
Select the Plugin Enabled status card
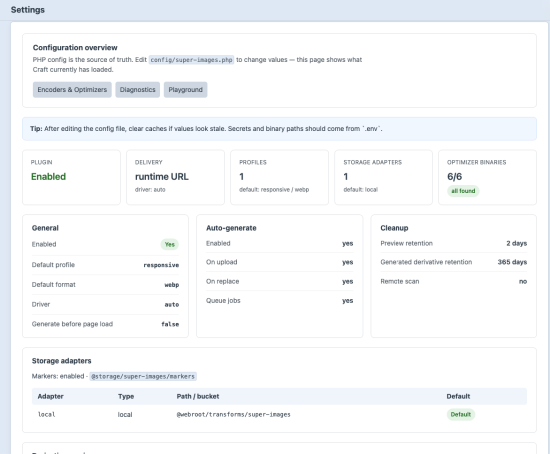[x=72, y=177]
